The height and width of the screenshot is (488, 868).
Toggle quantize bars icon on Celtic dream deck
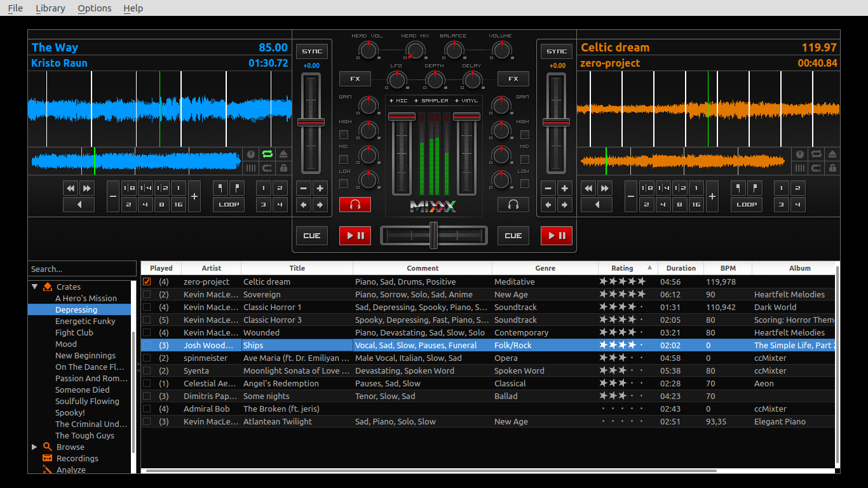(x=800, y=168)
